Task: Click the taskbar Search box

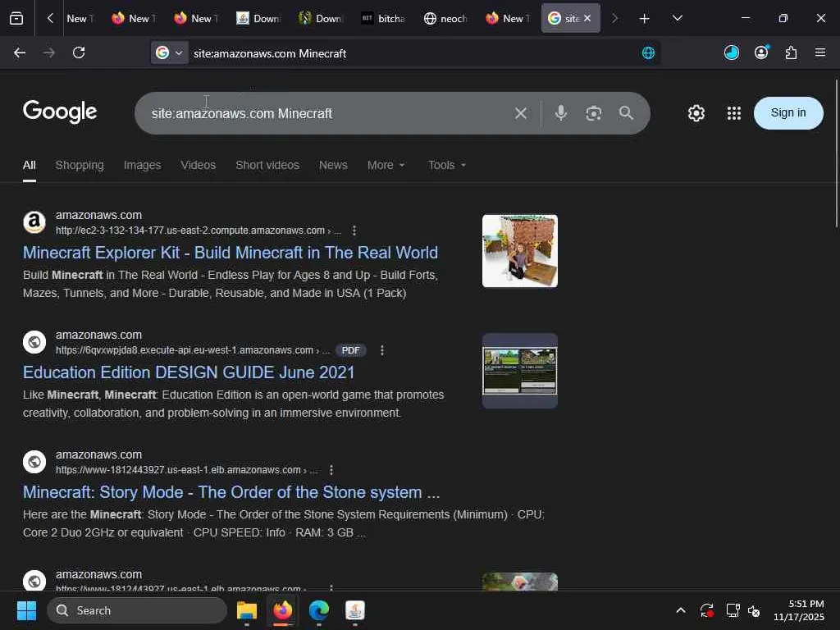Action: 137,610
